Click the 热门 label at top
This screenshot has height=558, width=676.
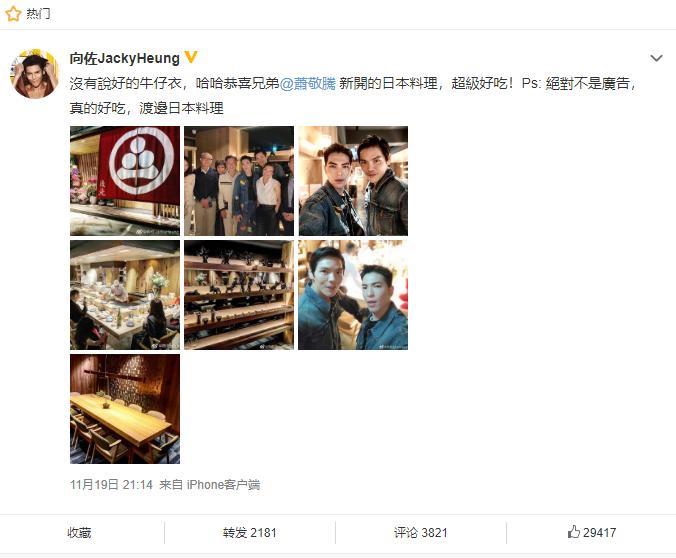point(38,14)
